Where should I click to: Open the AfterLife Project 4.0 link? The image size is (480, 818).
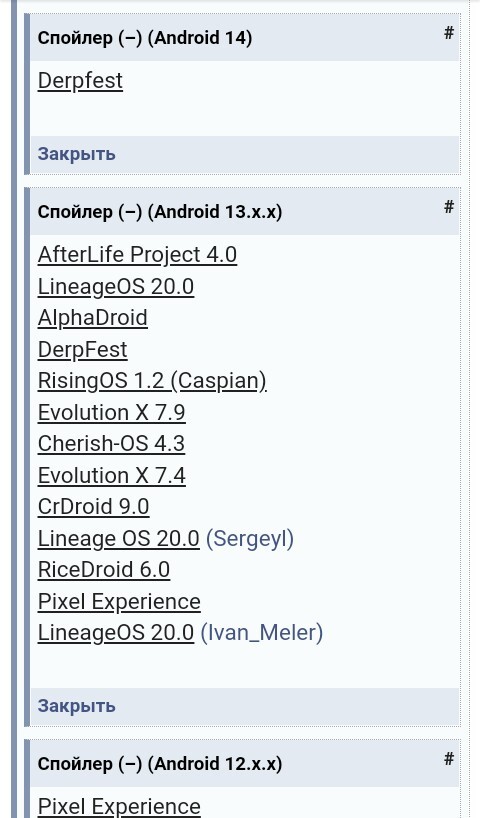(x=137, y=255)
